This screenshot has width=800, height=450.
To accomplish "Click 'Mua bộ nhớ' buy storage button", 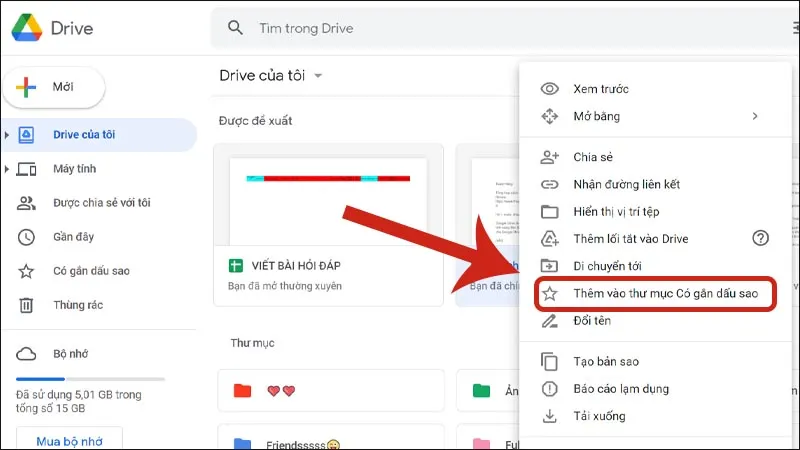I will 69,440.
